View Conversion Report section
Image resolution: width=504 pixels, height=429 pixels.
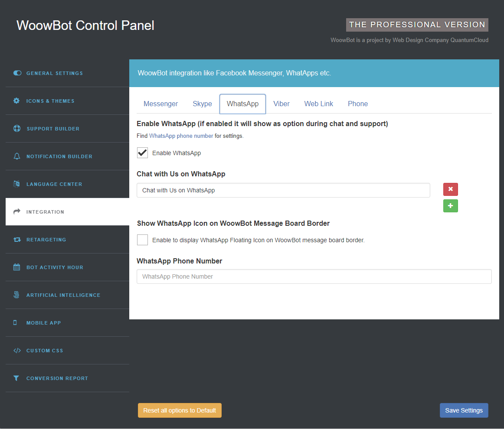point(68,378)
